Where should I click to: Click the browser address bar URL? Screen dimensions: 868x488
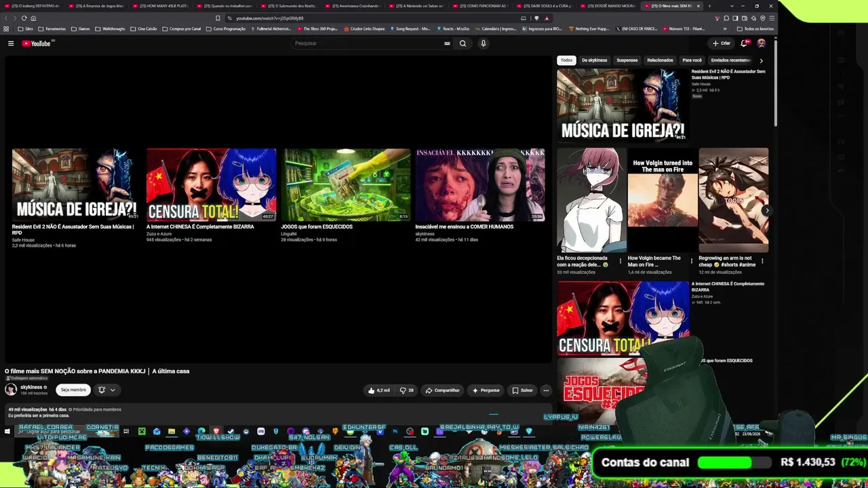coord(269,18)
